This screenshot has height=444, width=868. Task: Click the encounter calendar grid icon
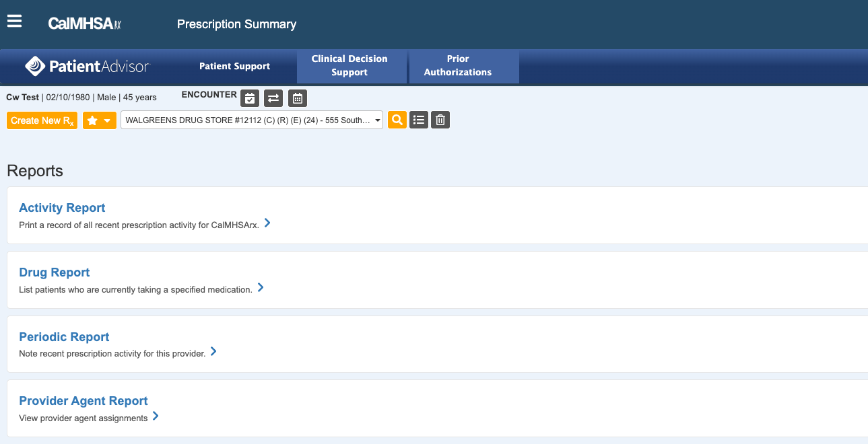coord(298,98)
